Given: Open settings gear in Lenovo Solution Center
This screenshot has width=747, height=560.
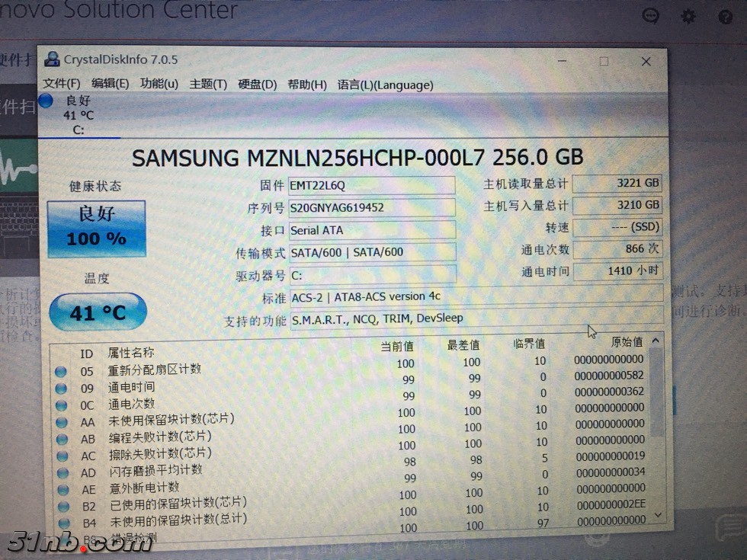Looking at the screenshot, I should coord(688,17).
